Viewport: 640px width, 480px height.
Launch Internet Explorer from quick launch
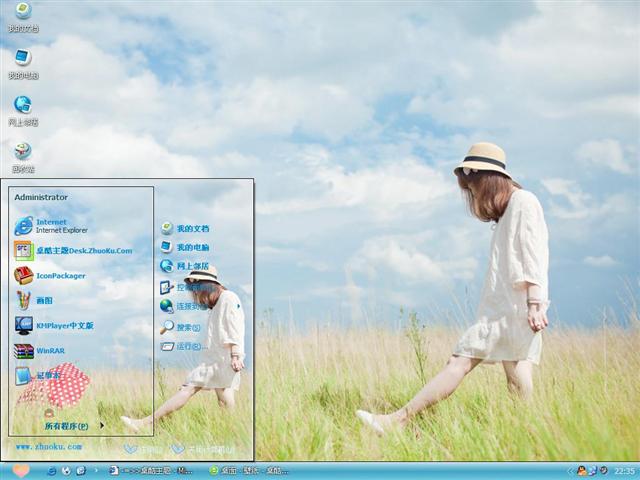click(x=52, y=471)
